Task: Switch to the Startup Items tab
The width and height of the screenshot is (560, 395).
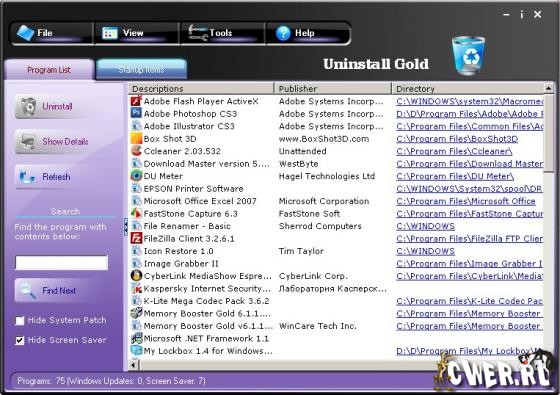Action: 141,69
